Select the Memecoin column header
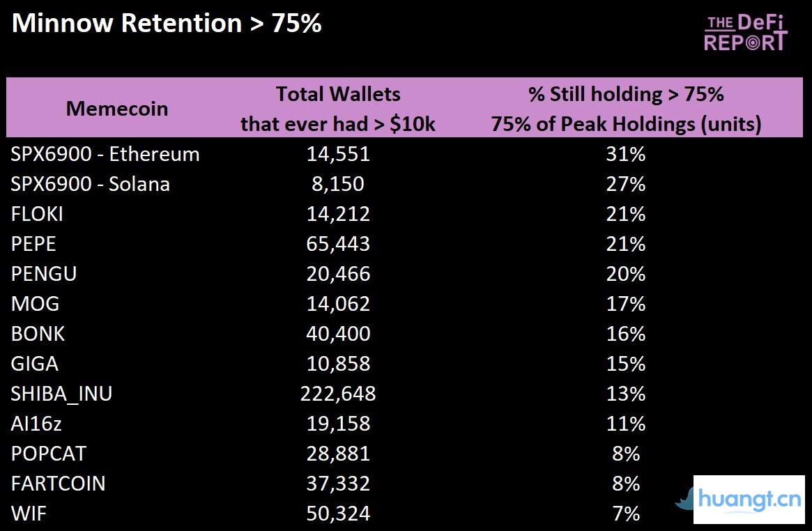 click(x=117, y=109)
